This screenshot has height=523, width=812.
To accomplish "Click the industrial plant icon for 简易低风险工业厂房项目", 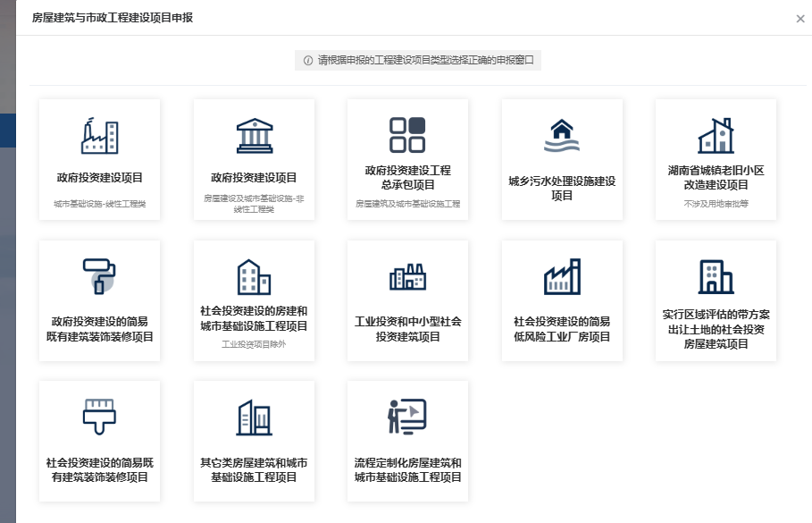I will 561,277.
